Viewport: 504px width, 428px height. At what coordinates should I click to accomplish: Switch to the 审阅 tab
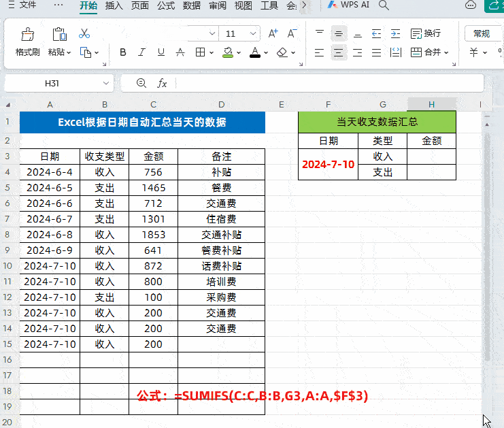pyautogui.click(x=218, y=5)
